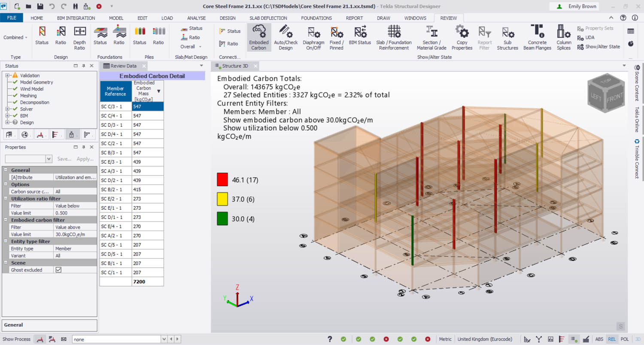Image resolution: width=644 pixels, height=345 pixels.
Task: Toggle UDA show/alter state
Action: 586,37
